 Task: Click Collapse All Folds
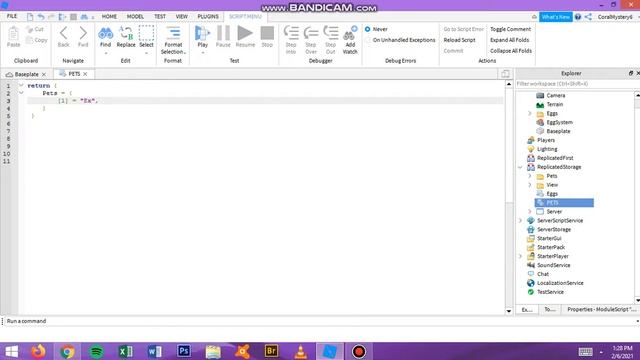pos(511,51)
